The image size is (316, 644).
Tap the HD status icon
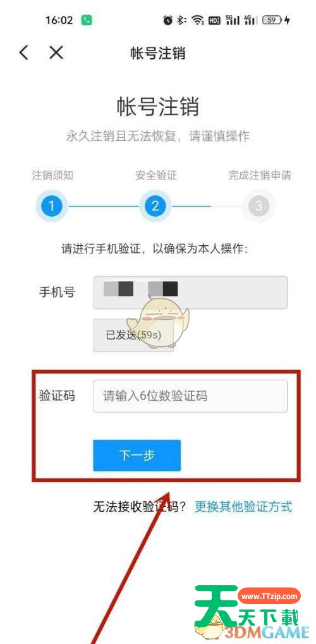pyautogui.click(x=214, y=20)
